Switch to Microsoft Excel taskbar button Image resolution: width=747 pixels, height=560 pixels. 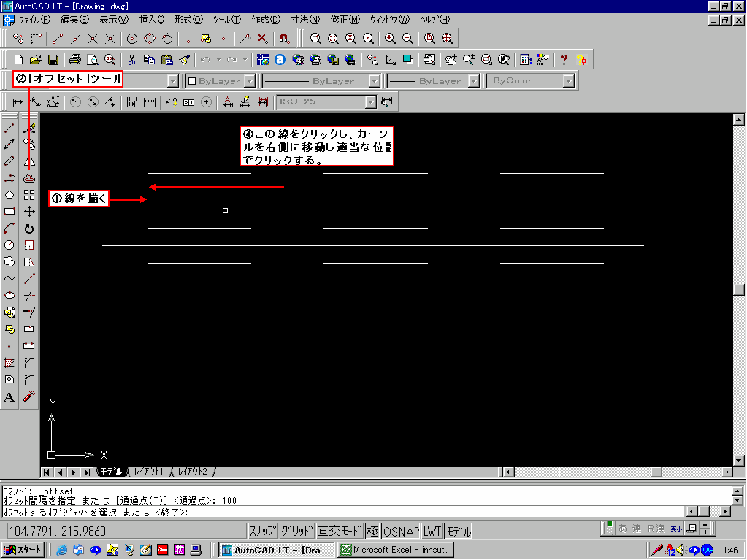[x=396, y=550]
